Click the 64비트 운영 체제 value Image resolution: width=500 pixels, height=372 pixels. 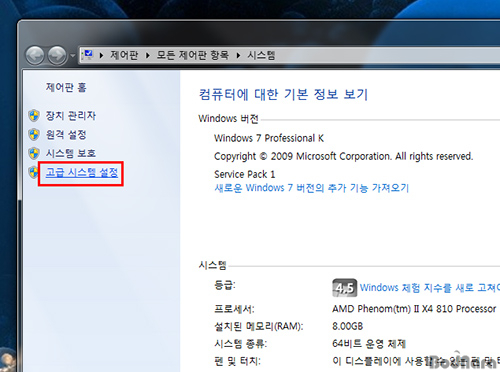click(369, 344)
